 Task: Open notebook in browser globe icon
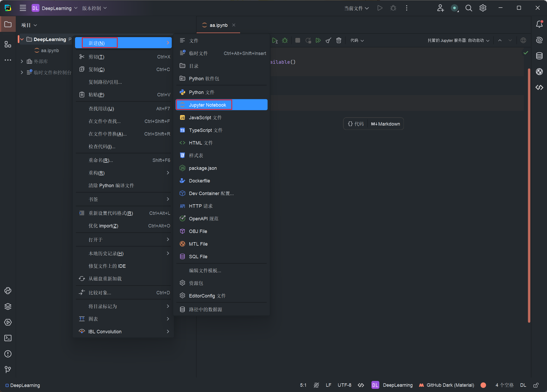(523, 41)
